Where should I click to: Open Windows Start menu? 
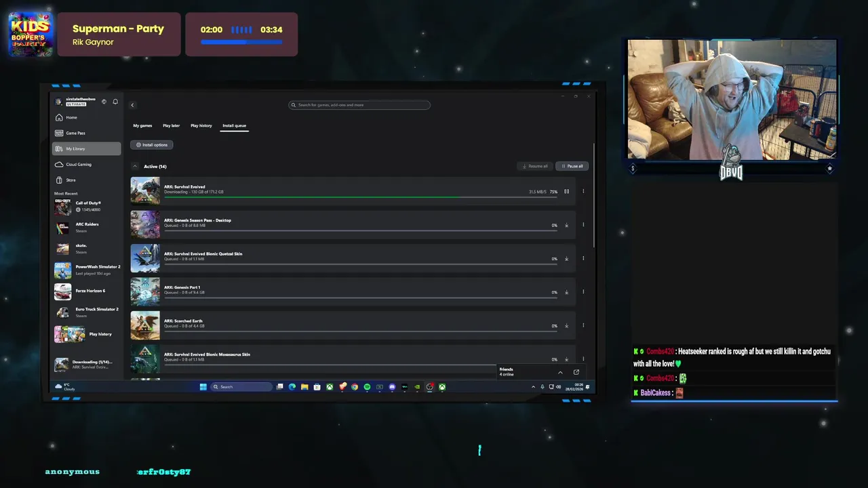203,387
